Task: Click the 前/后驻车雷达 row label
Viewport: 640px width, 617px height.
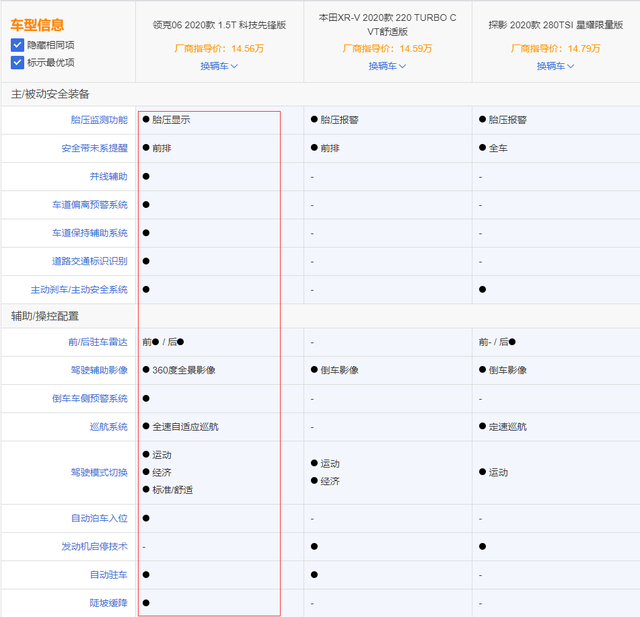Action: coord(98,342)
